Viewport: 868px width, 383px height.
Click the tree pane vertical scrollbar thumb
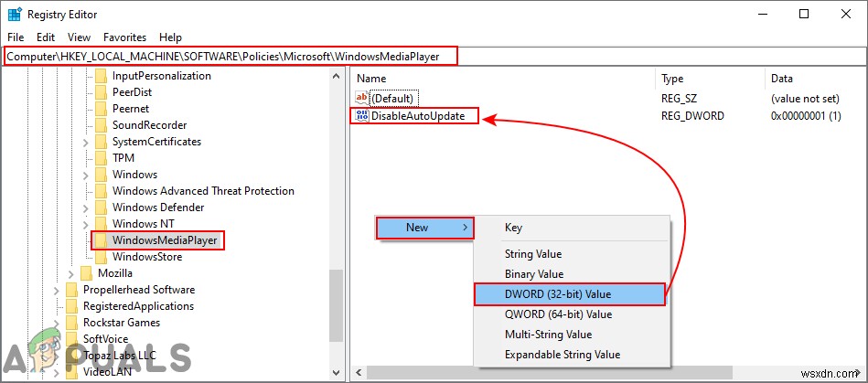point(336,306)
